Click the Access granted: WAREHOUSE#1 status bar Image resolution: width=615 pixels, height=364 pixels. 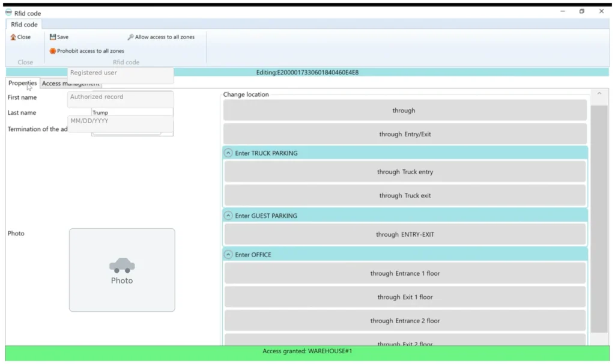pos(307,353)
